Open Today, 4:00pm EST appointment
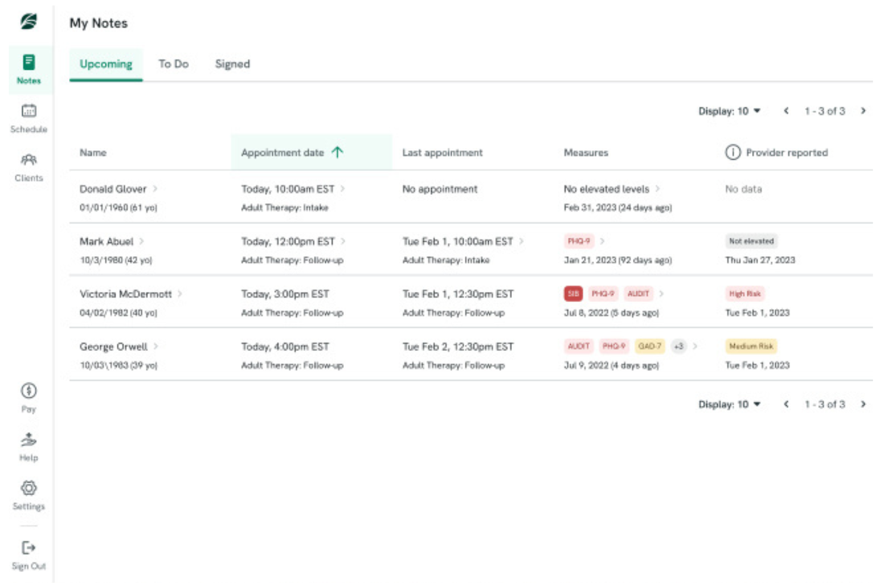Image resolution: width=882 pixels, height=588 pixels. click(x=285, y=347)
